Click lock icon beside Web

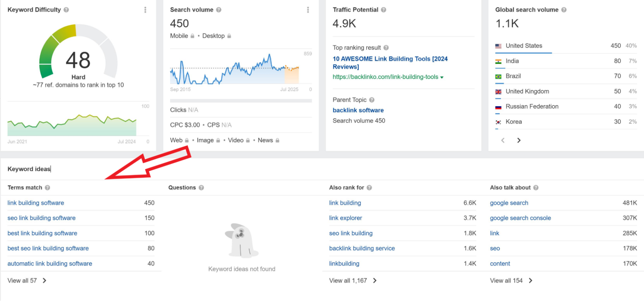(187, 140)
